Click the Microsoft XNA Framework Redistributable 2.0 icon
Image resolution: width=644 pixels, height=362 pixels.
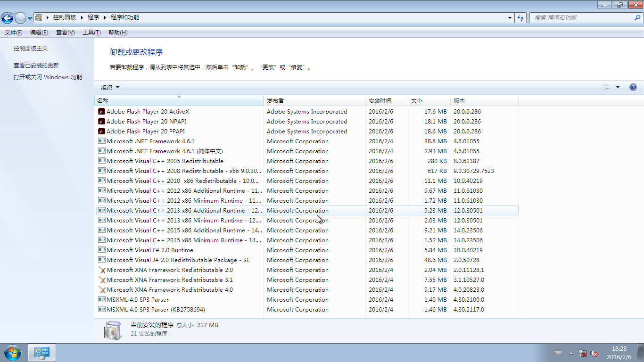(x=101, y=270)
